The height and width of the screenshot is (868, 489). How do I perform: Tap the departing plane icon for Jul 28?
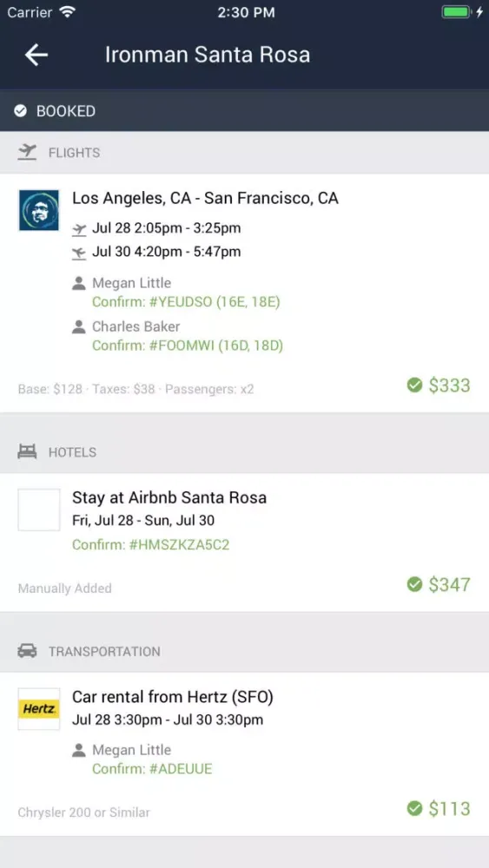(79, 228)
